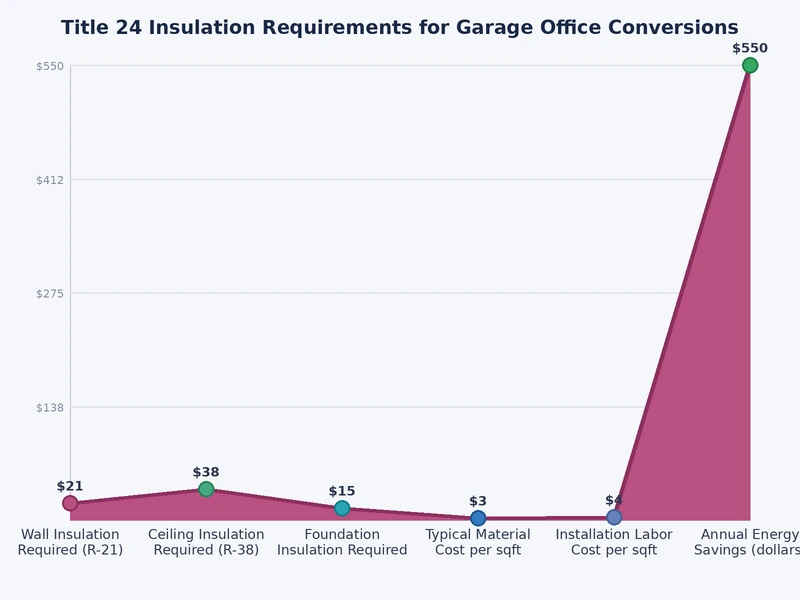Click the "$138" y-axis tick label
The height and width of the screenshot is (600, 800).
(x=50, y=408)
